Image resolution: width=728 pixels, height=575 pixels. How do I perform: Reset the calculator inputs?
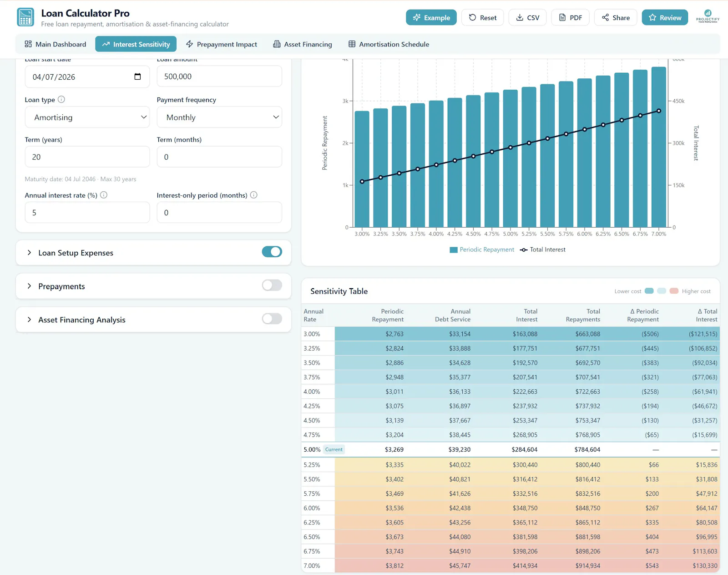[482, 17]
